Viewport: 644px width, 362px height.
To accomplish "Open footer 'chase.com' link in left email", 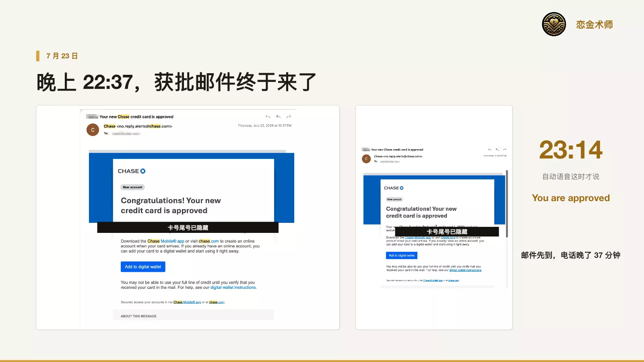I will point(217,302).
